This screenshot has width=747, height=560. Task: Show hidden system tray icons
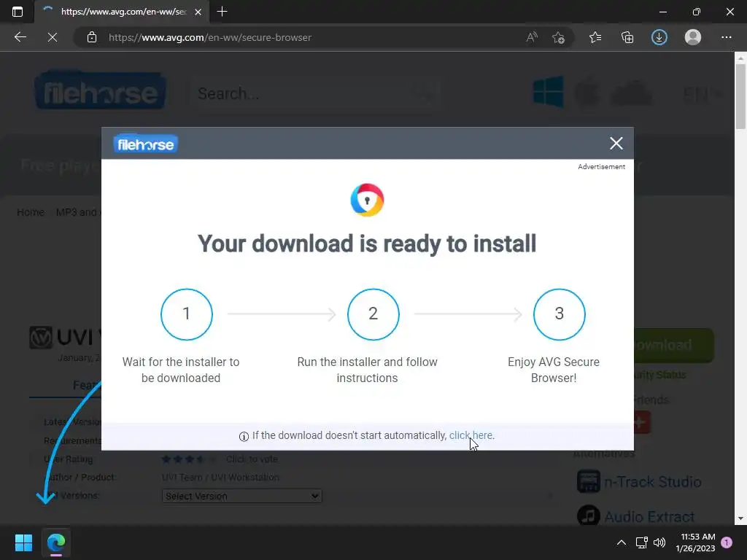click(622, 542)
